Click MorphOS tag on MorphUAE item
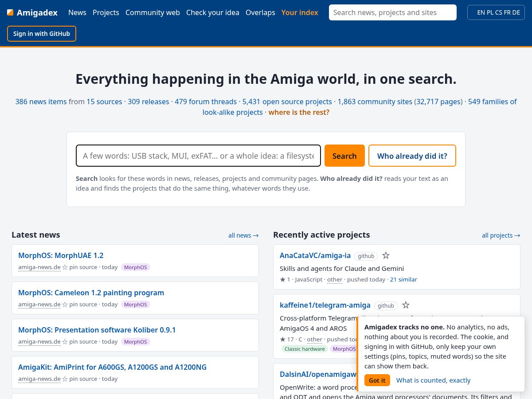The width and height of the screenshot is (532, 399). 136,267
